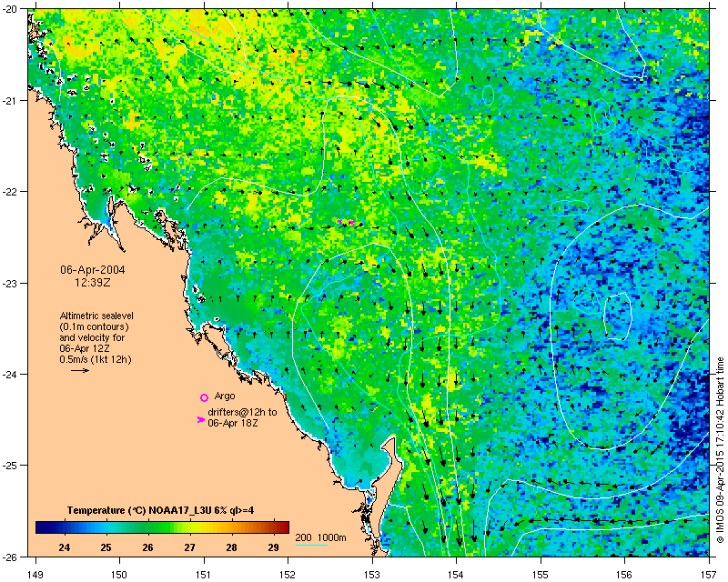Click the 'Altimetric sealevel' legend line
The height and width of the screenshot is (582, 728).
96,316
